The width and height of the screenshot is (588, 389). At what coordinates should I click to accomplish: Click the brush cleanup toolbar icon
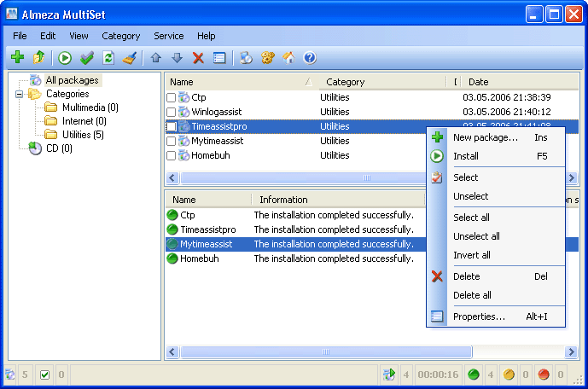129,58
